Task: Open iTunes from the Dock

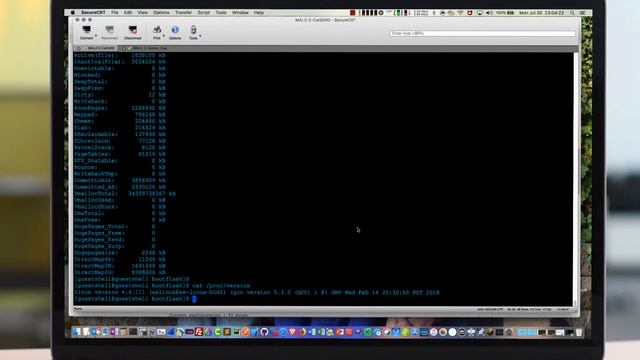Action: 433,332
